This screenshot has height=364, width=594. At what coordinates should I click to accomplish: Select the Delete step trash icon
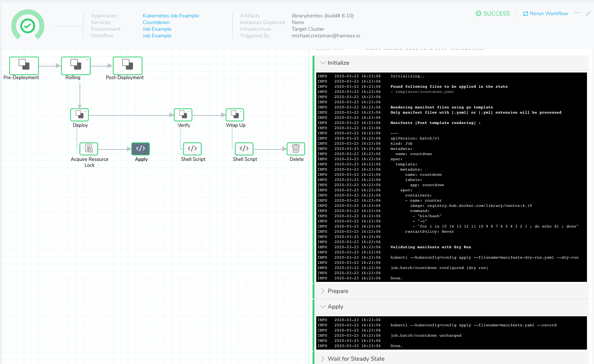(296, 149)
